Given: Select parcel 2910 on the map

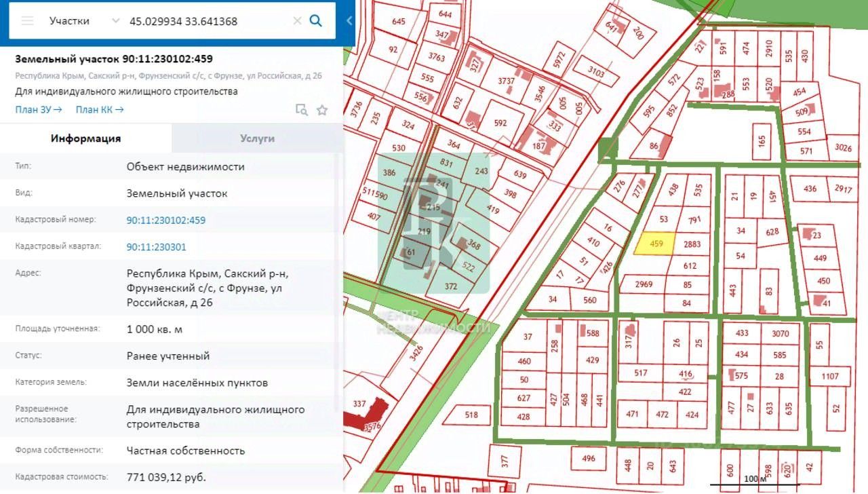Looking at the screenshot, I should (768, 47).
